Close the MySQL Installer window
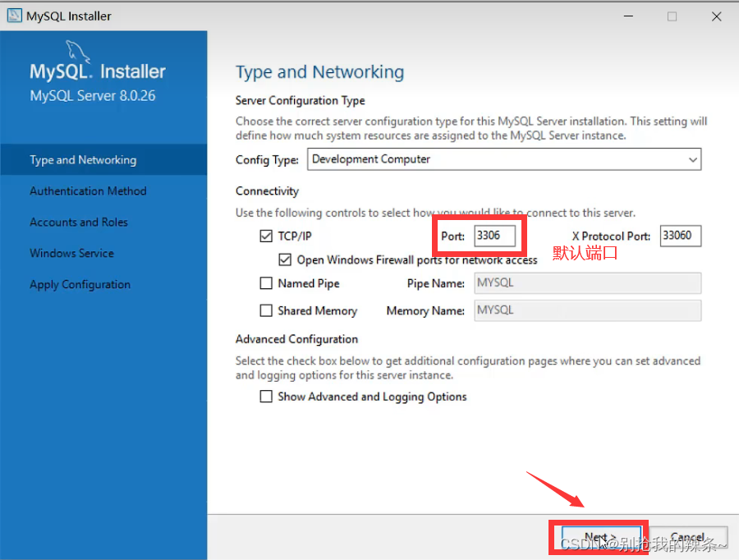Screen dimensions: 739x560 coord(716,16)
